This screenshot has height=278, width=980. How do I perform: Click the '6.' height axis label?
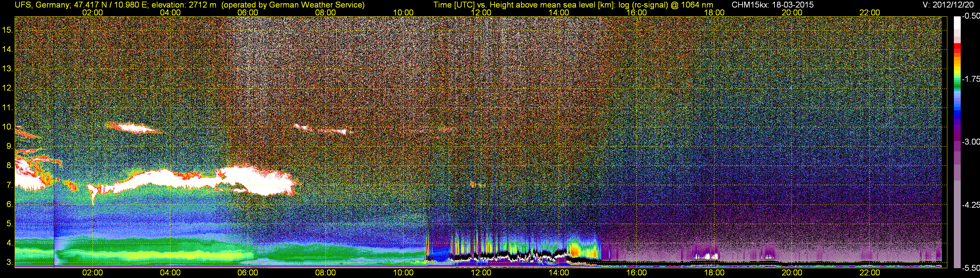tap(9, 204)
